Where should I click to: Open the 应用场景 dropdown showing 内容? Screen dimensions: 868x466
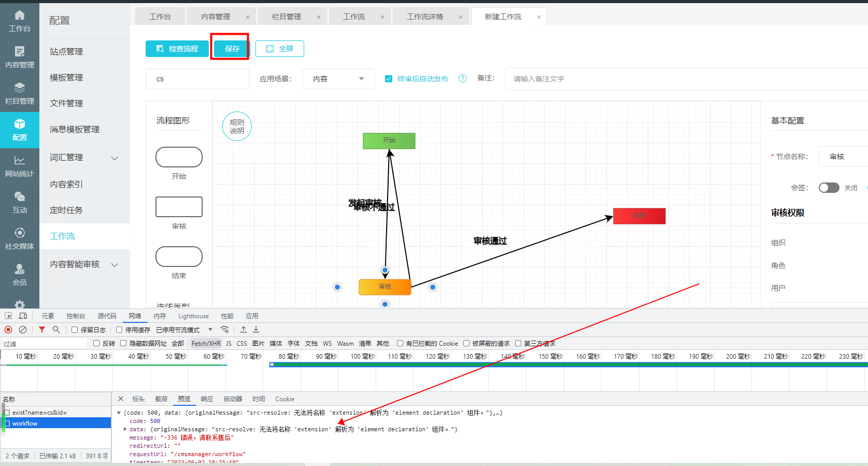coord(338,79)
